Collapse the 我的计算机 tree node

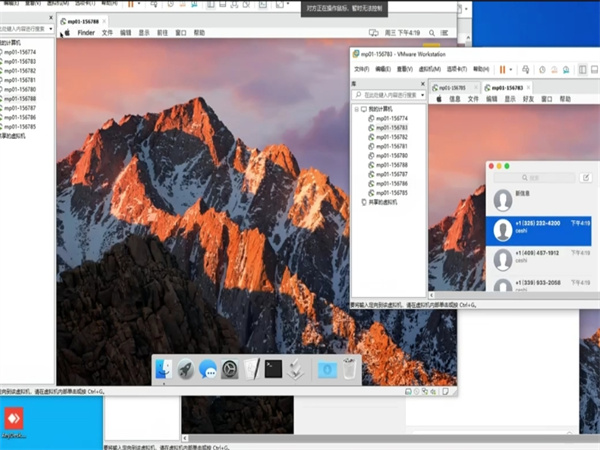coord(356,108)
